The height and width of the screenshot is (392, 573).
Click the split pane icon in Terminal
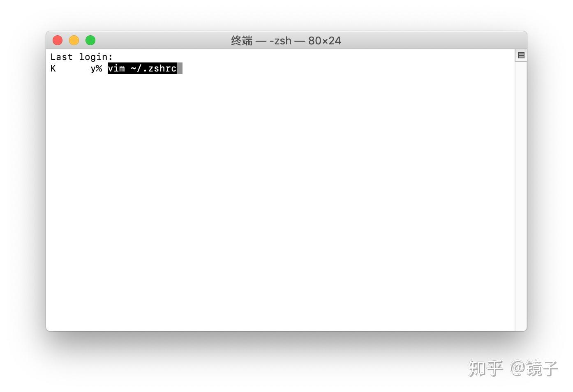tap(521, 55)
